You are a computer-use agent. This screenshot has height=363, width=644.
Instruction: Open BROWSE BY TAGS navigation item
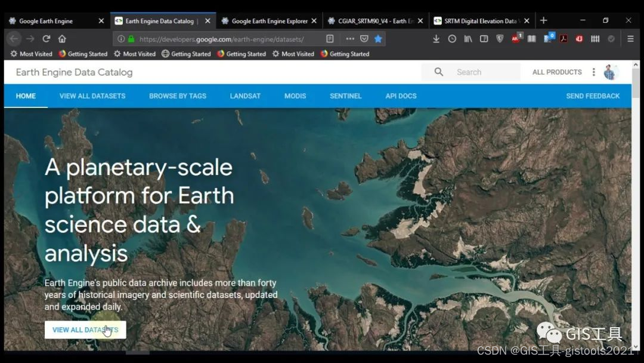click(178, 96)
